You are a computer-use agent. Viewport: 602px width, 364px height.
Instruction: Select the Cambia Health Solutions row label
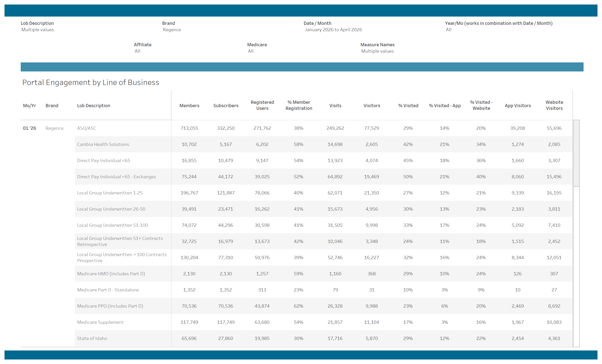pyautogui.click(x=103, y=144)
